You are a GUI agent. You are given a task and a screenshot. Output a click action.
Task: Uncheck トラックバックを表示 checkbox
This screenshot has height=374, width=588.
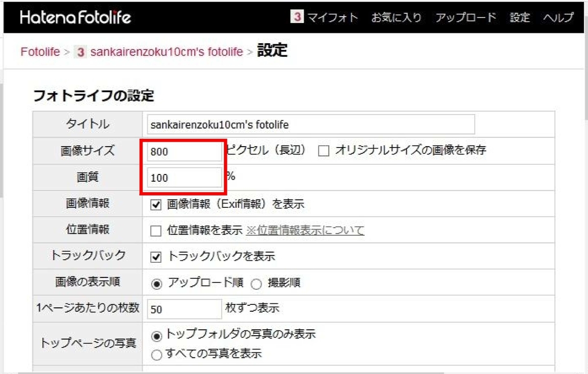point(156,257)
